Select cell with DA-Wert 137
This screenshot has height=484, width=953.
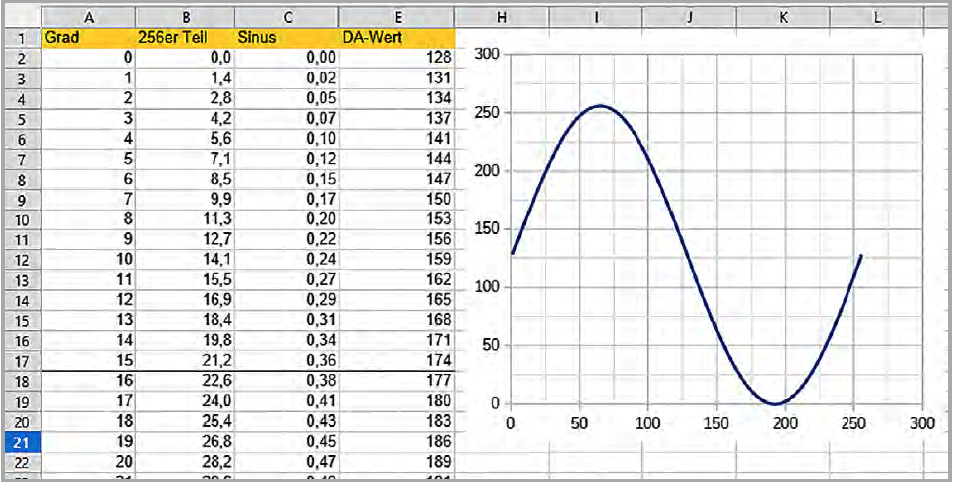coord(397,119)
